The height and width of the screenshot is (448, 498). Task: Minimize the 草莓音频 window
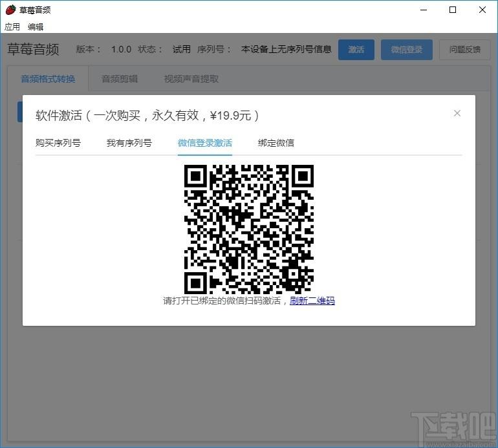424,10
